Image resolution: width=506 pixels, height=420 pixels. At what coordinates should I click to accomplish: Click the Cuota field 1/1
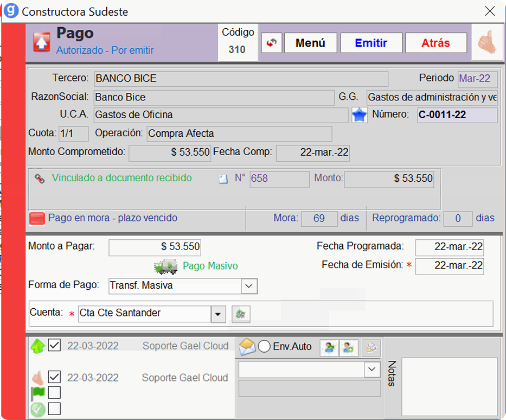click(x=73, y=134)
